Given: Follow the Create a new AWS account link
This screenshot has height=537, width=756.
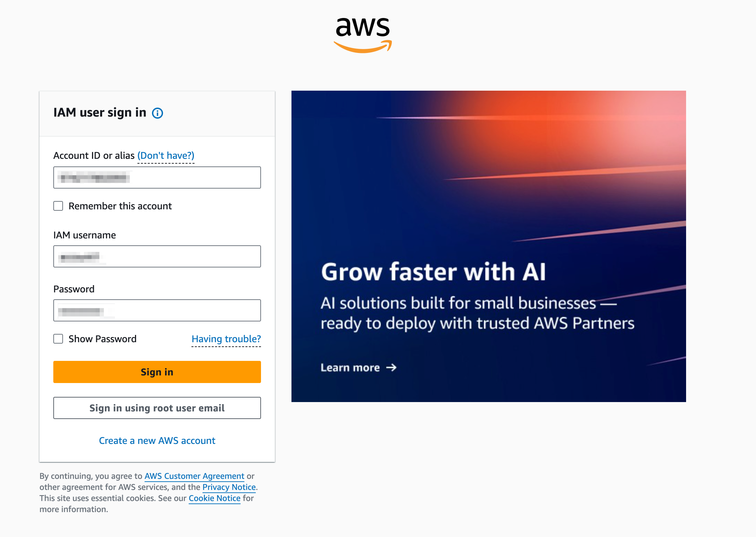Looking at the screenshot, I should click(x=157, y=440).
